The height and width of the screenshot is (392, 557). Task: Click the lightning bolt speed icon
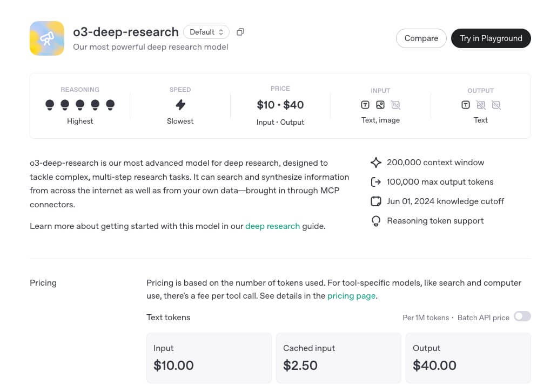click(180, 105)
